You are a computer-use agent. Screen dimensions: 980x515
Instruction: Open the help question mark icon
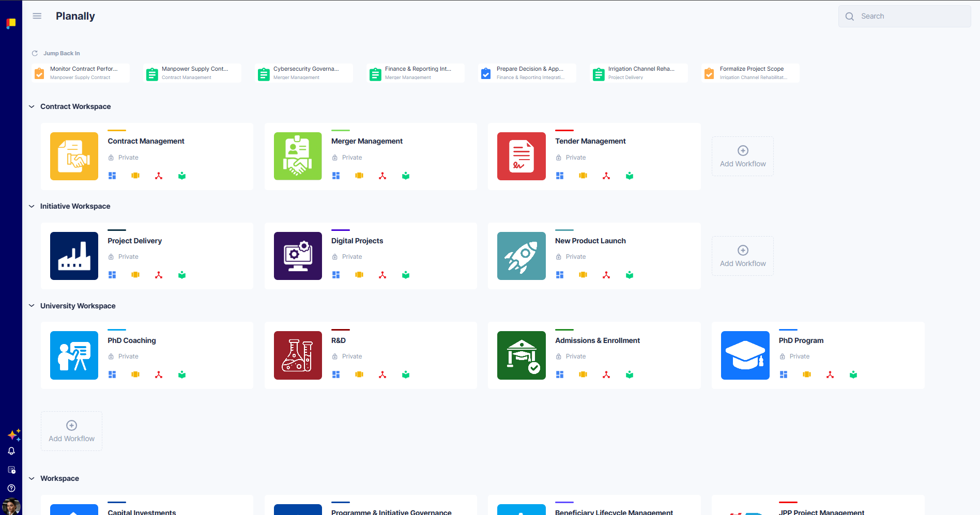pos(11,488)
